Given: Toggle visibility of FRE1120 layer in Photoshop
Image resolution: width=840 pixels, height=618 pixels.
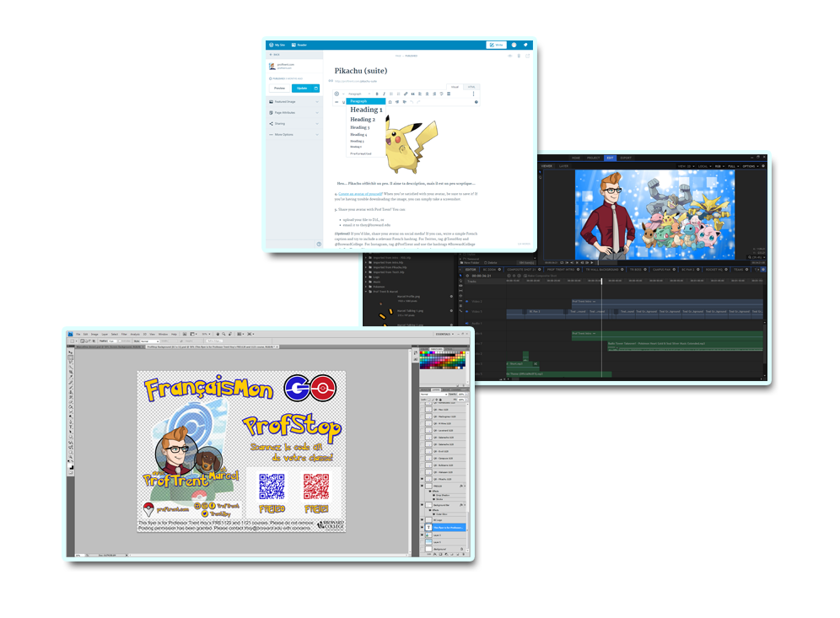Looking at the screenshot, I should (x=423, y=486).
